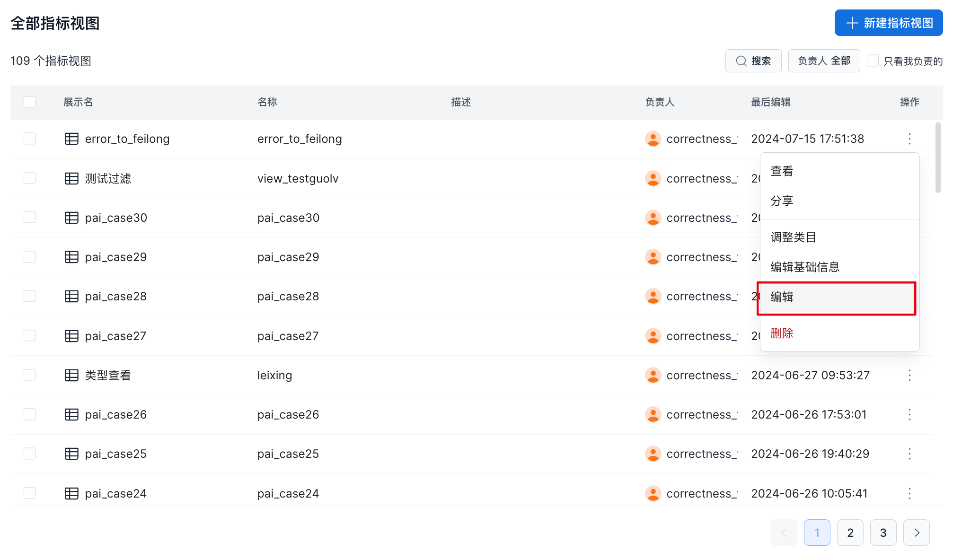Open three-dot menu for pai_case25 row

(909, 454)
